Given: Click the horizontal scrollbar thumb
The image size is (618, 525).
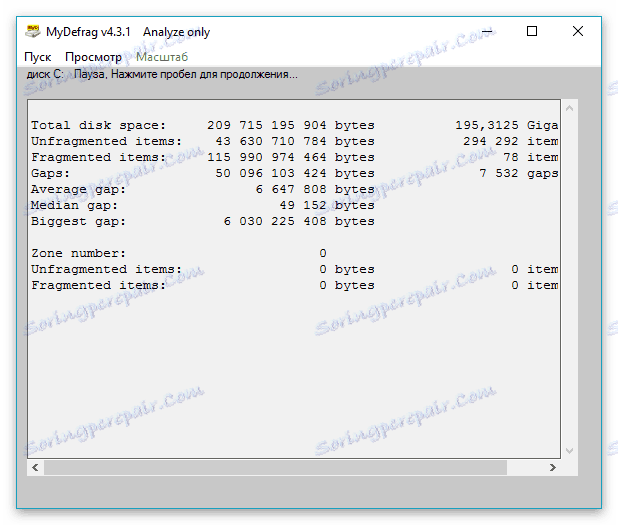Looking at the screenshot, I should (x=275, y=467).
